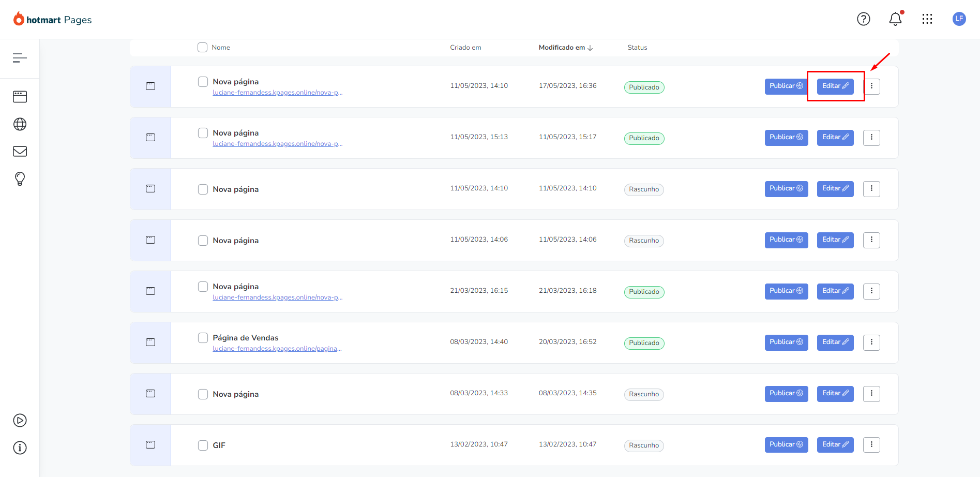Open the notifications bell
Viewport: 980px width, 477px height.
point(895,19)
